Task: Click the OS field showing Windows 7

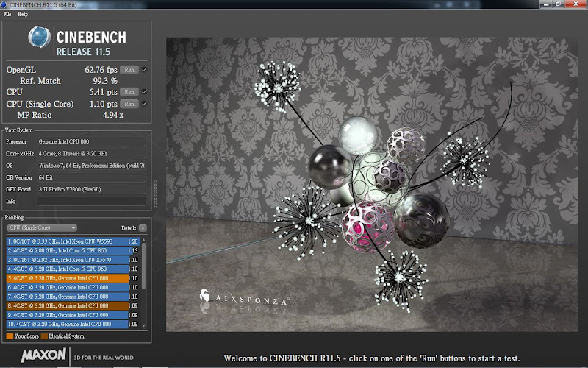Action: coord(91,166)
